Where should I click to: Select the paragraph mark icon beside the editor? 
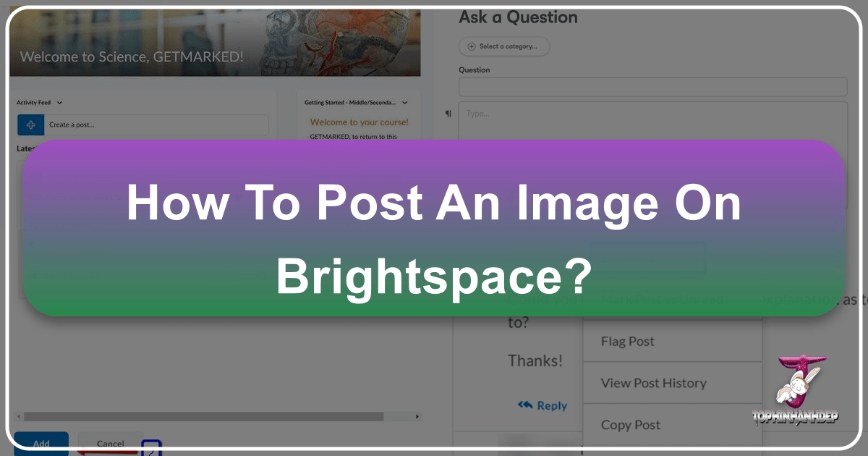coord(448,114)
